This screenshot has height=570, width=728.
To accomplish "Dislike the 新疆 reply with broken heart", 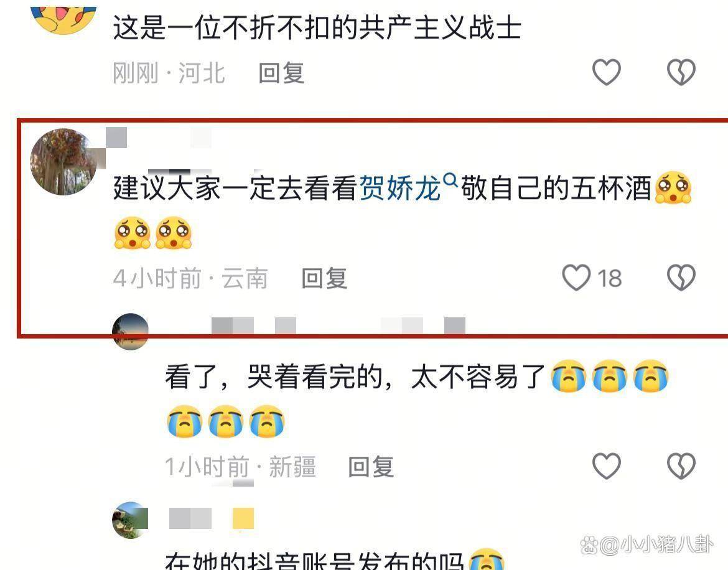I will (x=681, y=465).
